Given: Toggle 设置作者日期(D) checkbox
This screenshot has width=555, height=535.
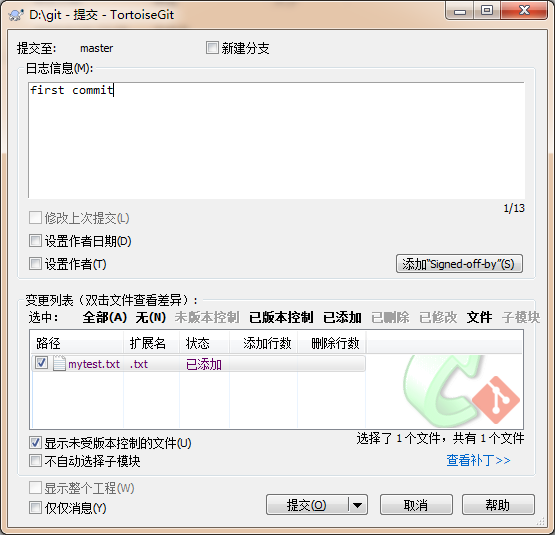Looking at the screenshot, I should (35, 241).
